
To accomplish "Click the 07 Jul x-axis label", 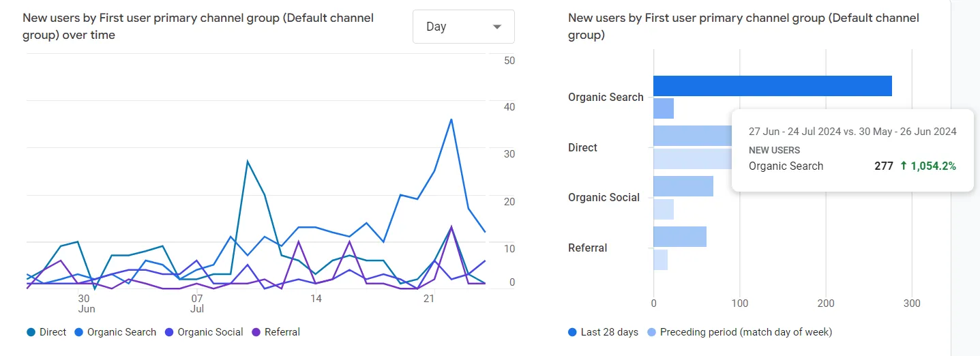I will click(x=197, y=303).
